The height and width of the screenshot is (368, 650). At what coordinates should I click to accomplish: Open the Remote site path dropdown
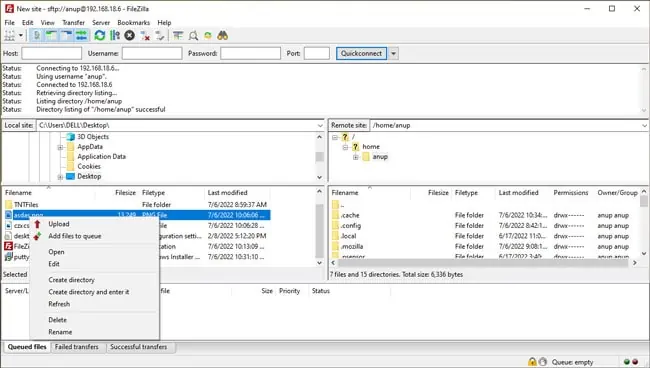(644, 125)
